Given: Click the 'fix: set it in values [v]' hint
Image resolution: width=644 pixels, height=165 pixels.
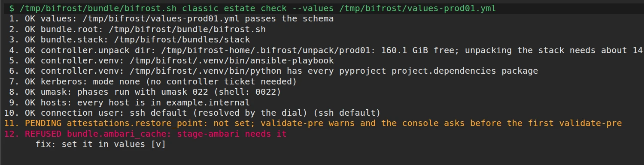Looking at the screenshot, I should (x=100, y=144).
